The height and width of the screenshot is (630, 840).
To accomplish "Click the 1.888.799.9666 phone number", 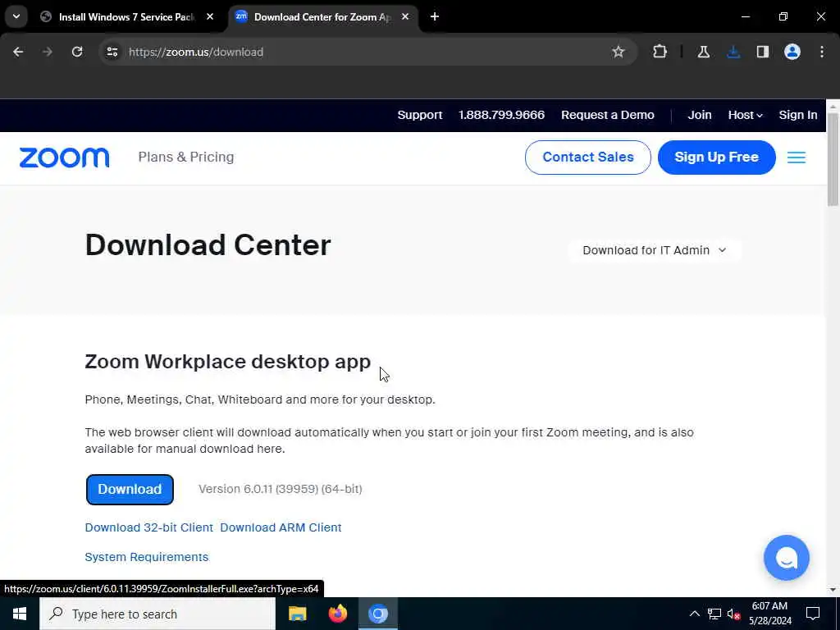I will click(x=501, y=115).
